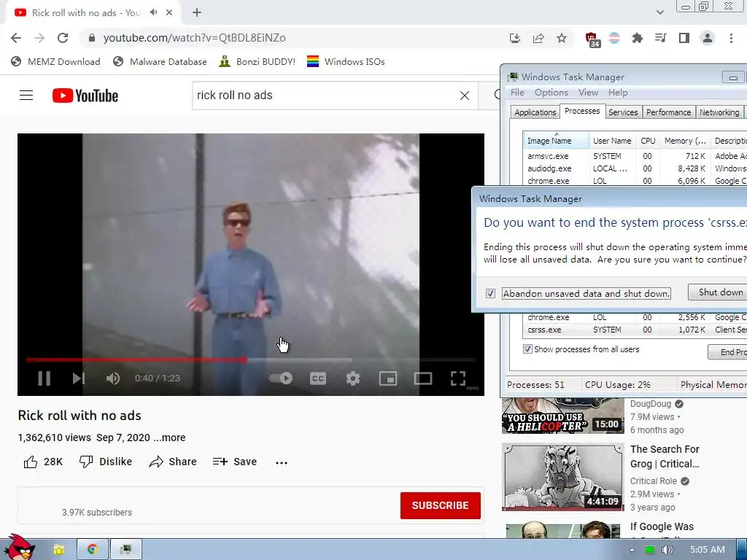Bookmark this tab with the star

(x=562, y=38)
